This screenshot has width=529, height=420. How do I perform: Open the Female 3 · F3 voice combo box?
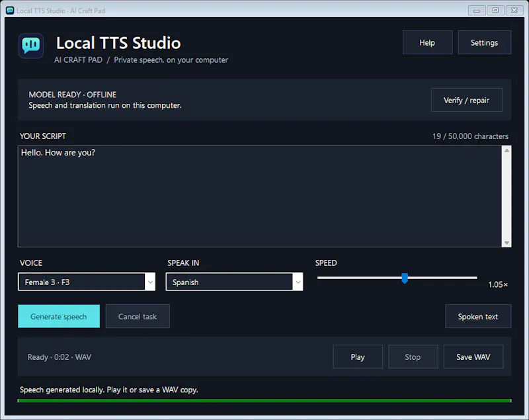87,282
